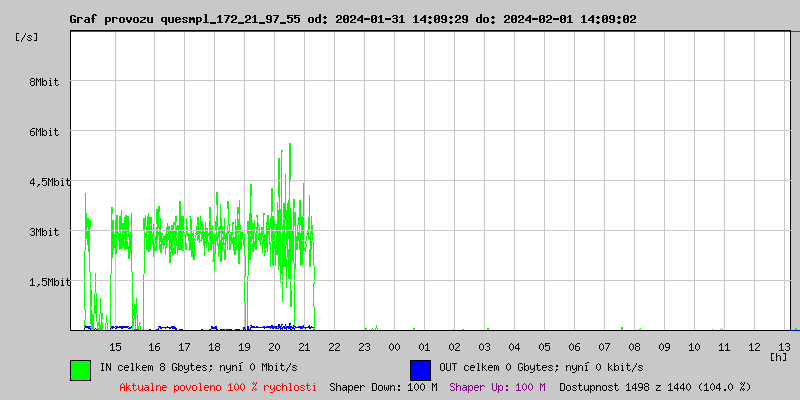Screen dimensions: 800x400
Task: Click the green IN legend color square
Action: click(80, 369)
